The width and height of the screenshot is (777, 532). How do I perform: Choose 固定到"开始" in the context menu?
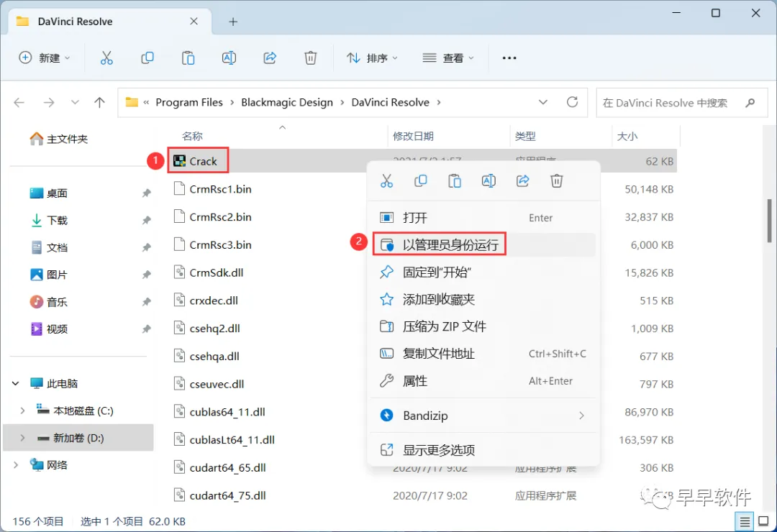[x=483, y=272]
